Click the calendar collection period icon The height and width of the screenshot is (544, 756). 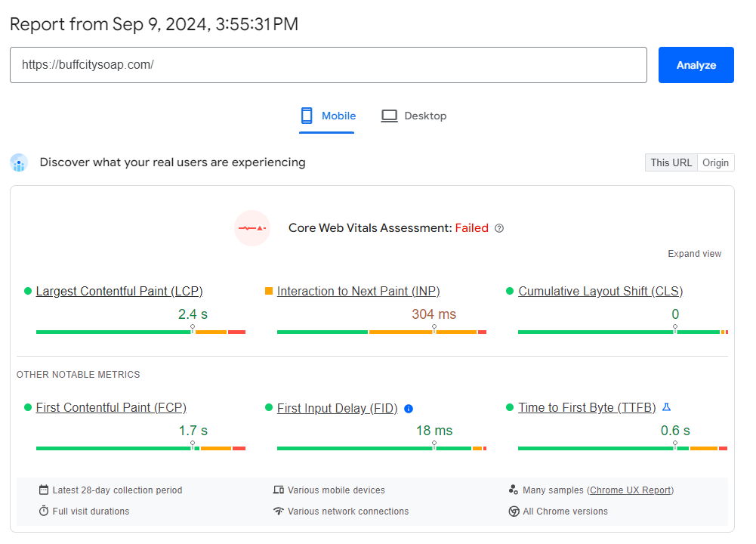pyautogui.click(x=44, y=490)
